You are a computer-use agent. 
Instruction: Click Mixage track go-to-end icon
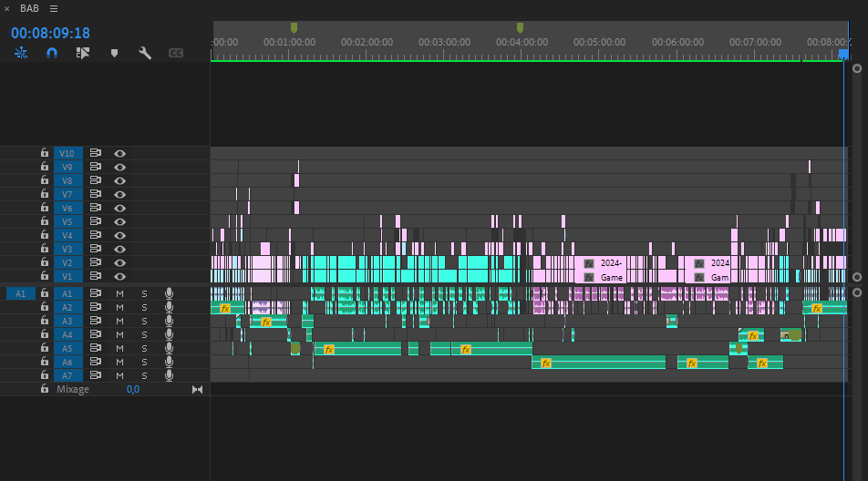pos(197,390)
